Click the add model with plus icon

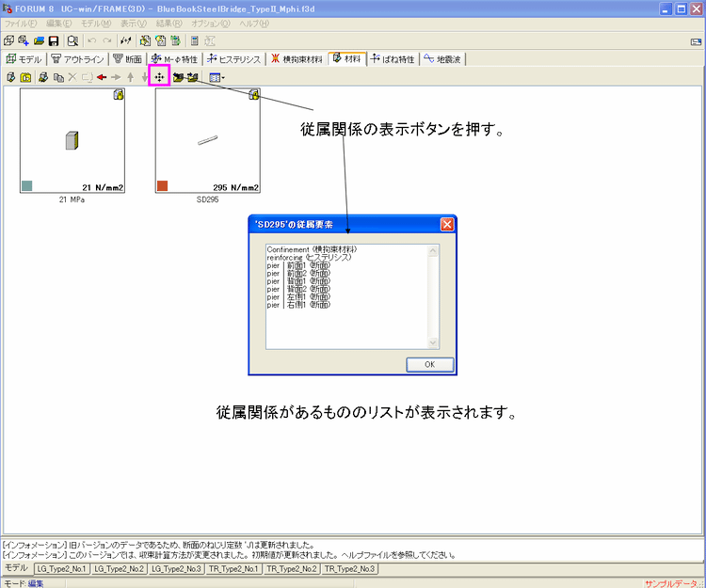pos(24,41)
